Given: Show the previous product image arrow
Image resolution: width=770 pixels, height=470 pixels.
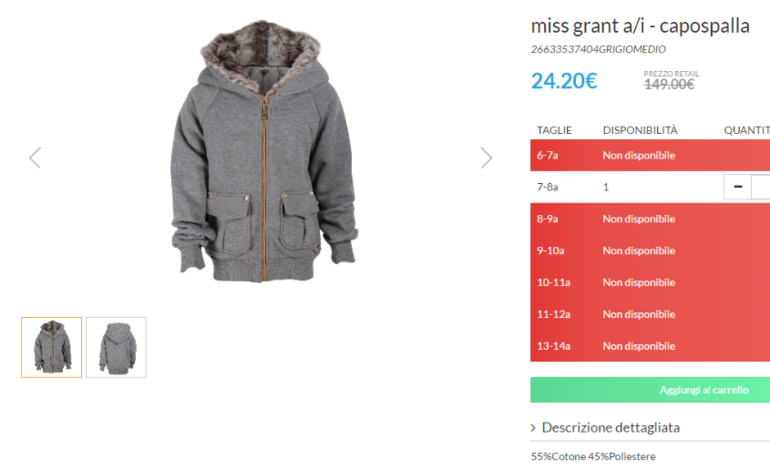Looking at the screenshot, I should click(35, 158).
